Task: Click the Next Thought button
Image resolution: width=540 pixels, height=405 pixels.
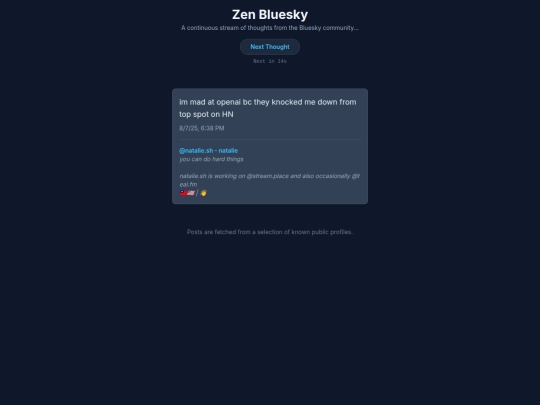Action: 270,47
